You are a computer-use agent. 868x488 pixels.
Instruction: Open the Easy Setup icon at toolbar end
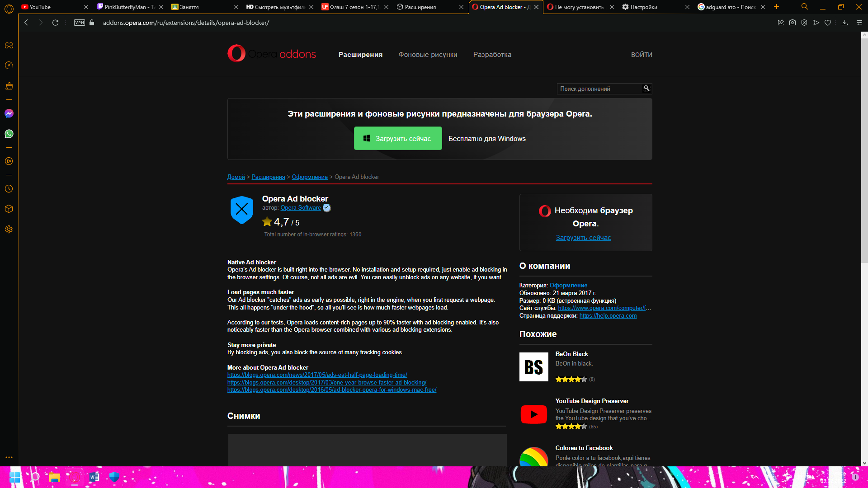[x=859, y=23]
